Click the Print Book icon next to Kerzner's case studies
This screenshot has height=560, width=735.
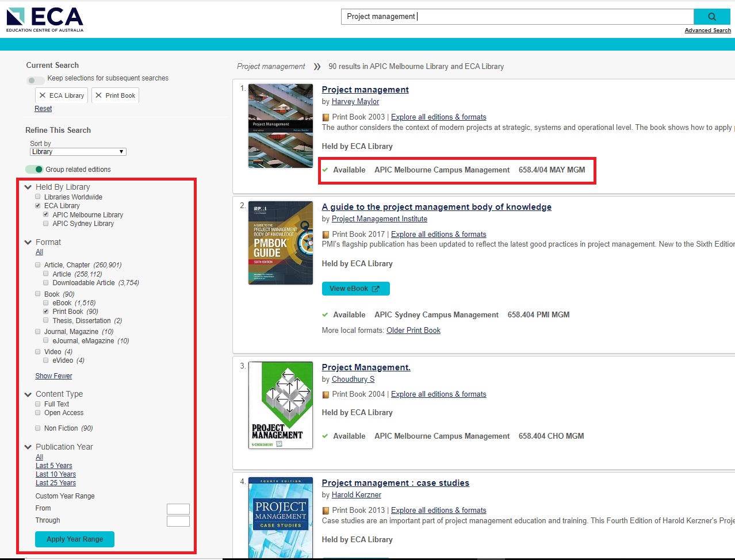pyautogui.click(x=326, y=510)
